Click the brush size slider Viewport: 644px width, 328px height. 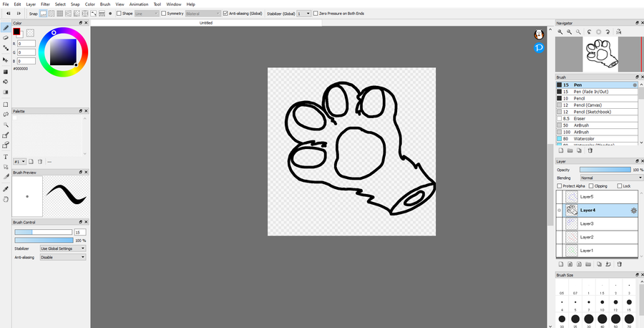44,232
